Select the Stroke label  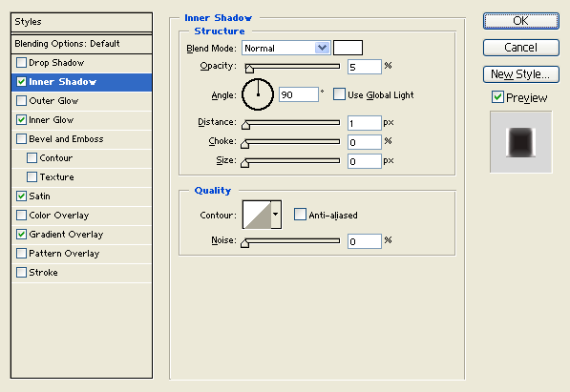43,273
